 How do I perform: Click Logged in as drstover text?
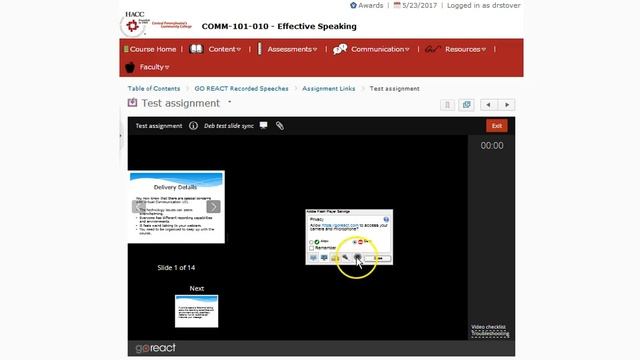coord(484,5)
